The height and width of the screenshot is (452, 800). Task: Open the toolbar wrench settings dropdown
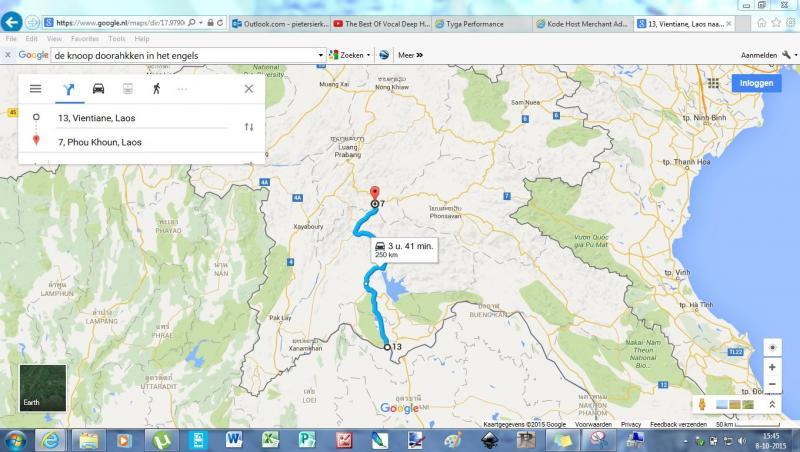point(789,55)
